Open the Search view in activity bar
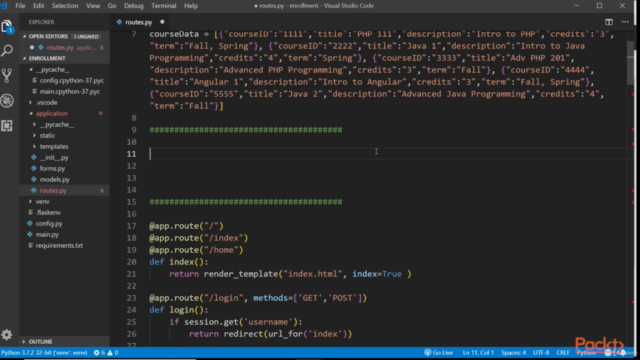Image resolution: width=640 pixels, height=360 pixels. [x=7, y=51]
